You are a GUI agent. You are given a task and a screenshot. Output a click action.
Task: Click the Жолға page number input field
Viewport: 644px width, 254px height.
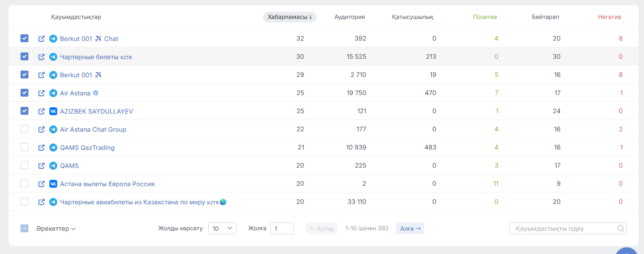point(282,228)
